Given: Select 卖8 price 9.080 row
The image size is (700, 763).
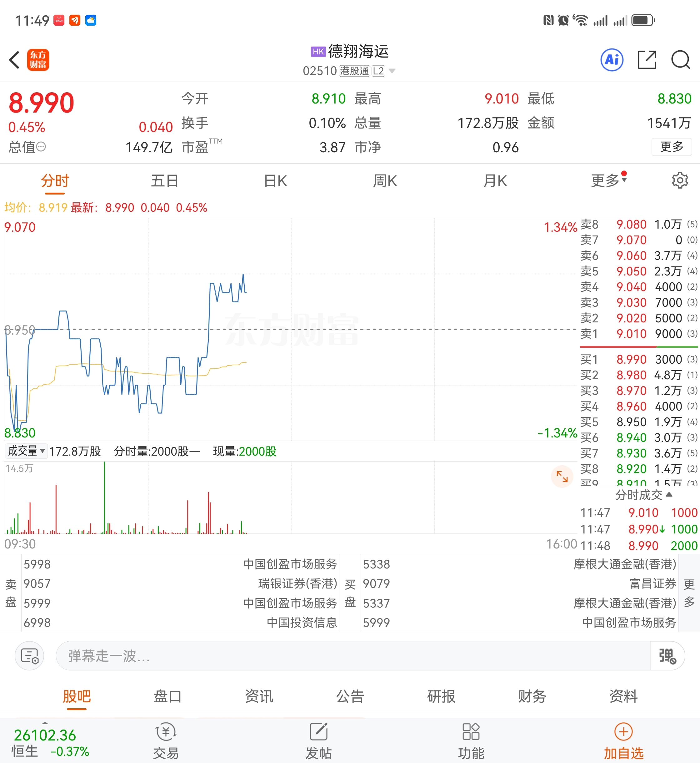Looking at the screenshot, I should point(639,225).
